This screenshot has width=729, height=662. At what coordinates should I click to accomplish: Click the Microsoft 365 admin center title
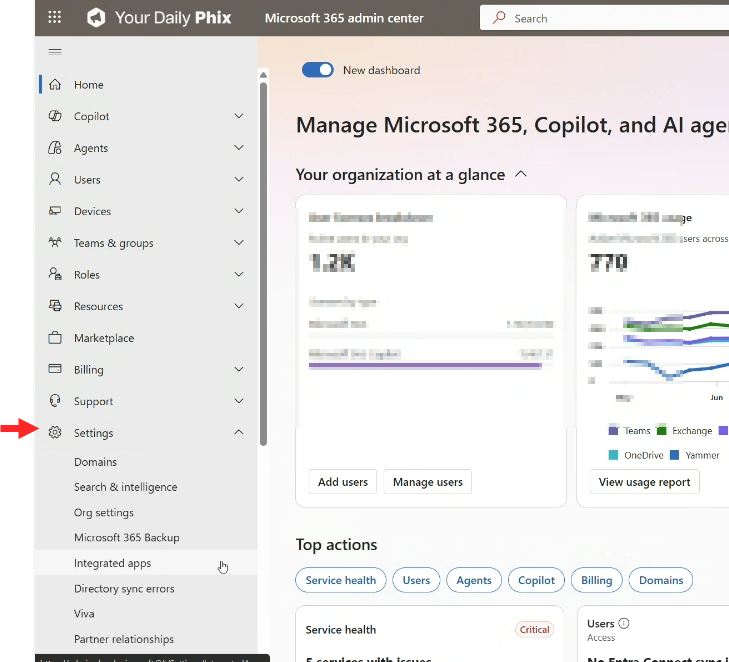344,18
